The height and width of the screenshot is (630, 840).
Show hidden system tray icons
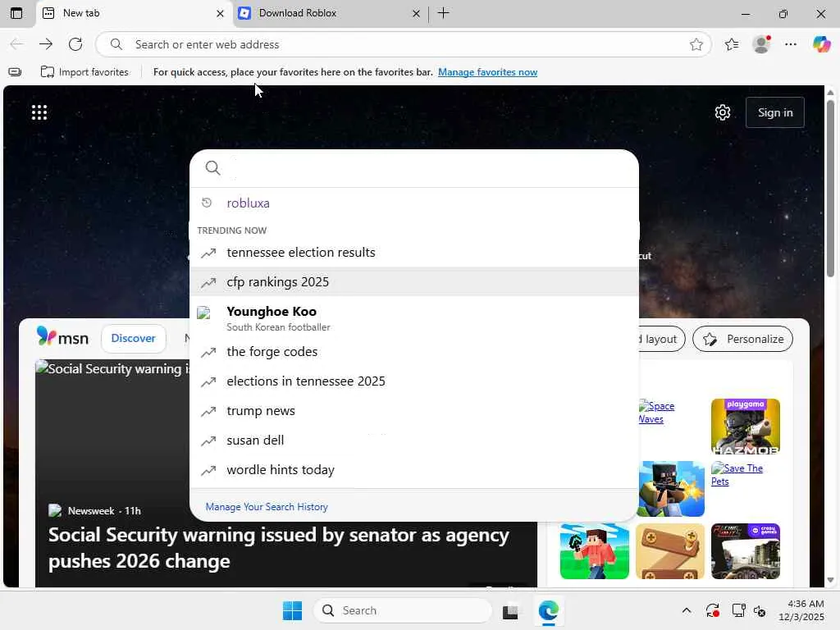(x=687, y=610)
